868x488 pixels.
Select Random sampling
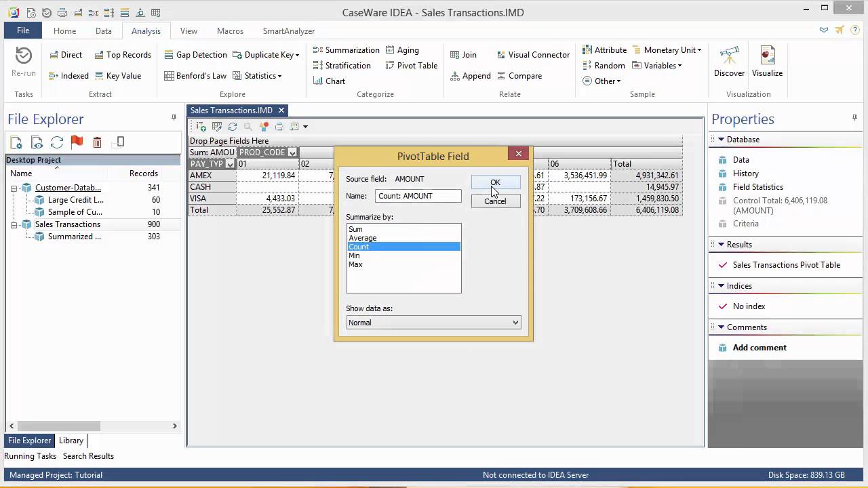604,66
